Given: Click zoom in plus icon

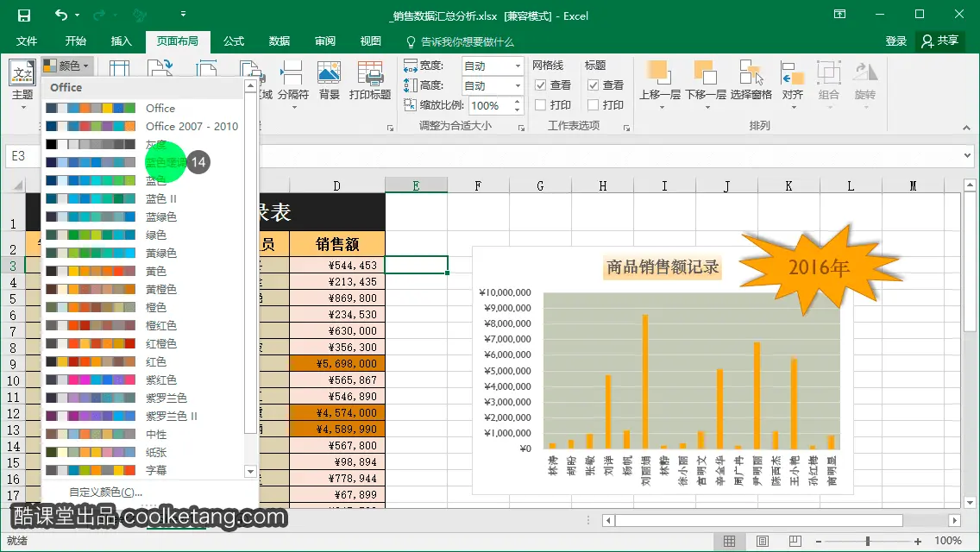Looking at the screenshot, I should [918, 542].
